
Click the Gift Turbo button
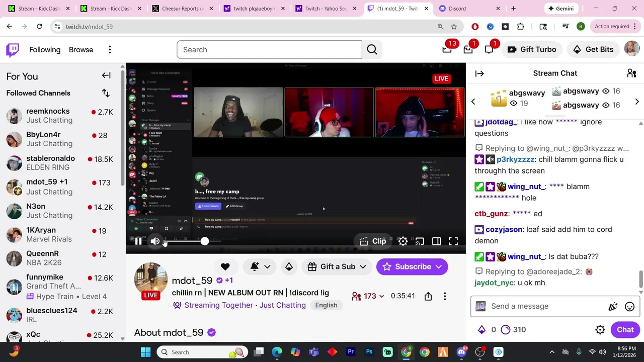click(532, 49)
